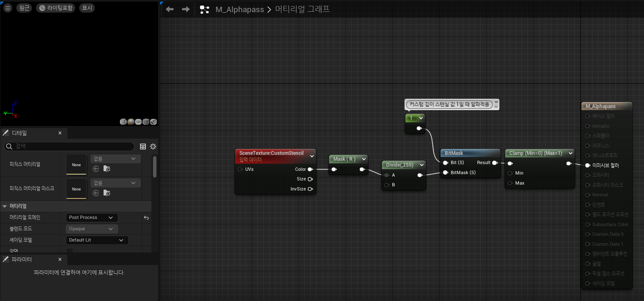Click the back navigation arrow in graph

click(x=170, y=9)
